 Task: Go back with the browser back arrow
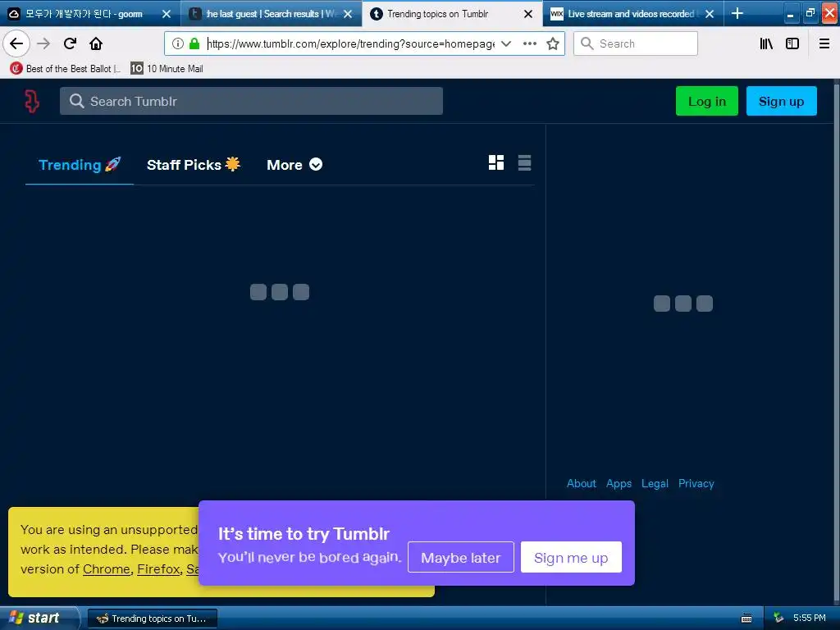coord(16,43)
